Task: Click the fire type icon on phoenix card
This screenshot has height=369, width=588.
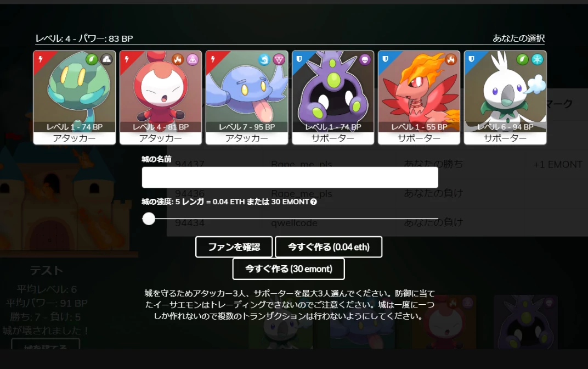Action: point(451,59)
